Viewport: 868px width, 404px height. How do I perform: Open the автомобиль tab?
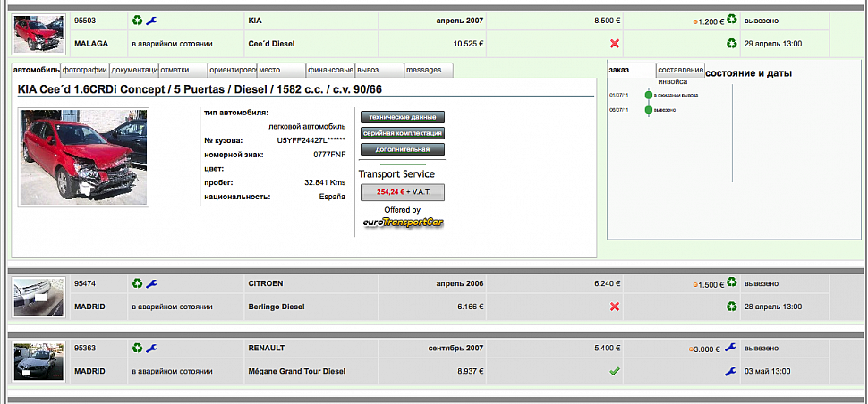36,71
